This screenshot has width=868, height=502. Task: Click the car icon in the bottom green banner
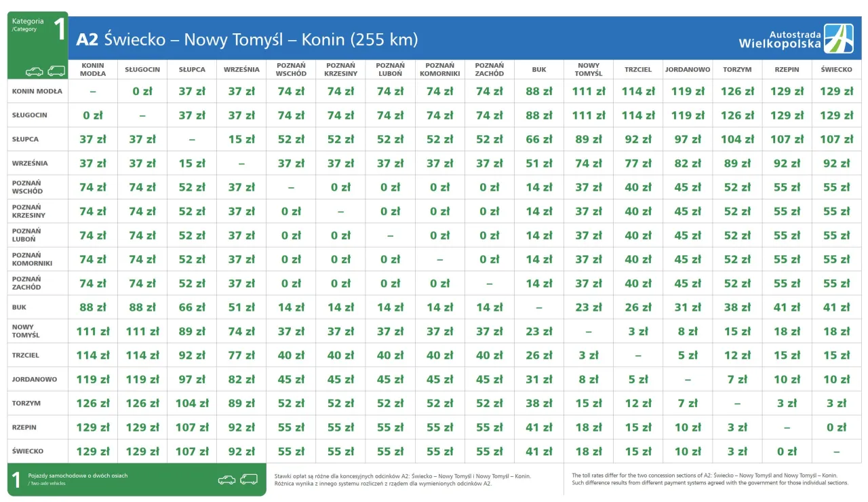pos(226,480)
